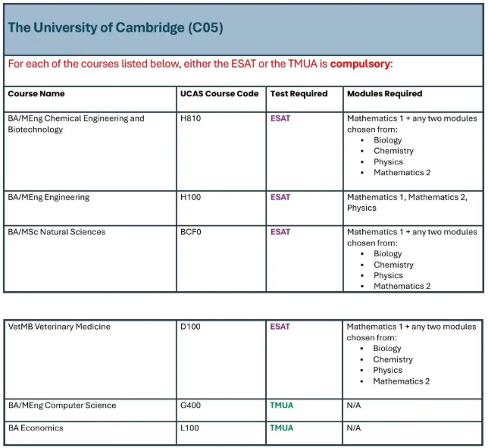The height and width of the screenshot is (448, 488).
Task: Click N/A in the Computer Science row
Action: click(354, 406)
